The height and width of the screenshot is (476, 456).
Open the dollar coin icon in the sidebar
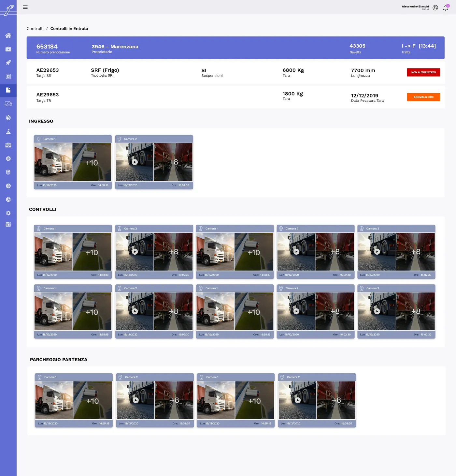coord(8,186)
